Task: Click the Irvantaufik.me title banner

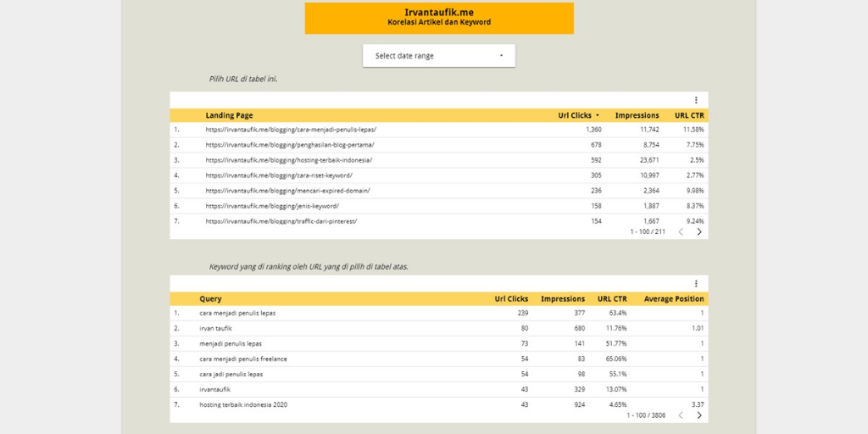Action: point(439,19)
